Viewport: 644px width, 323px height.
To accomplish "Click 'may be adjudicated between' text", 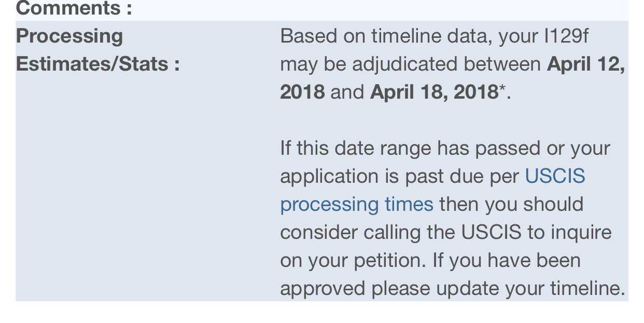I will [411, 64].
